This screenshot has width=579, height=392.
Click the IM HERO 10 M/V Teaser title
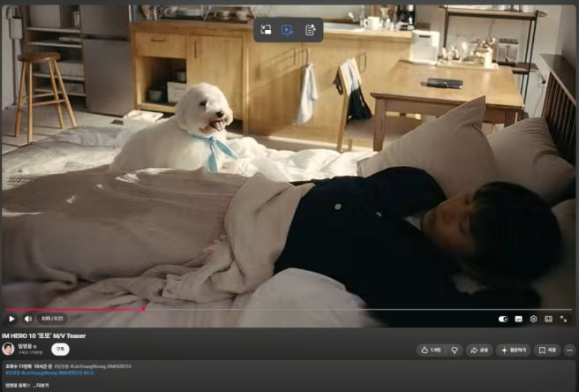point(43,335)
